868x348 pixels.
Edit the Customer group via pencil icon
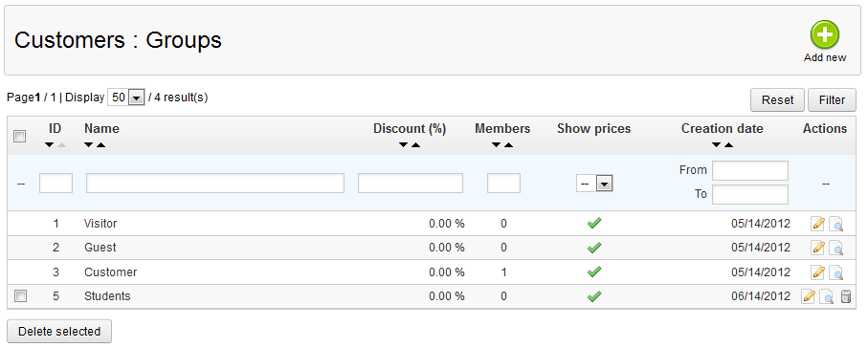tap(817, 272)
